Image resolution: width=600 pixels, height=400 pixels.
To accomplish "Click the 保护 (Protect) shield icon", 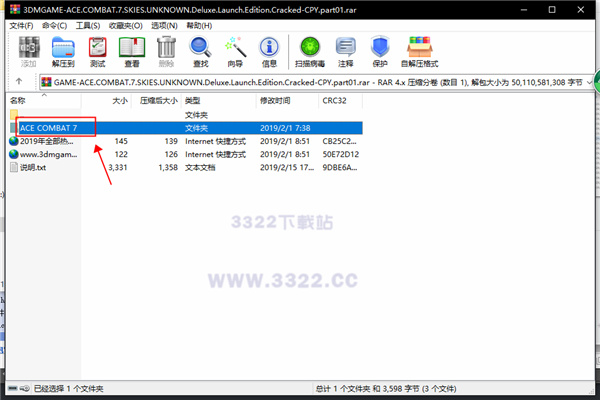I will (380, 52).
